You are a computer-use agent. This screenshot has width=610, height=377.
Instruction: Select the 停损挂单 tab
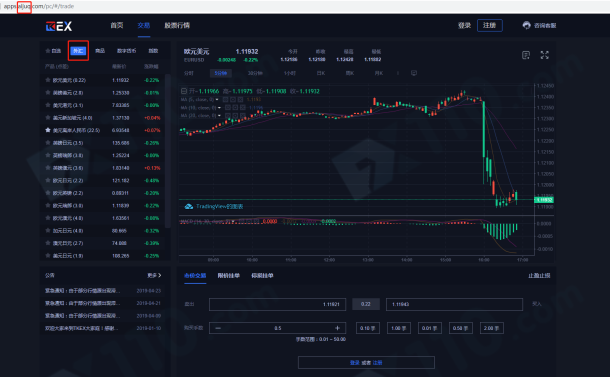[262, 275]
